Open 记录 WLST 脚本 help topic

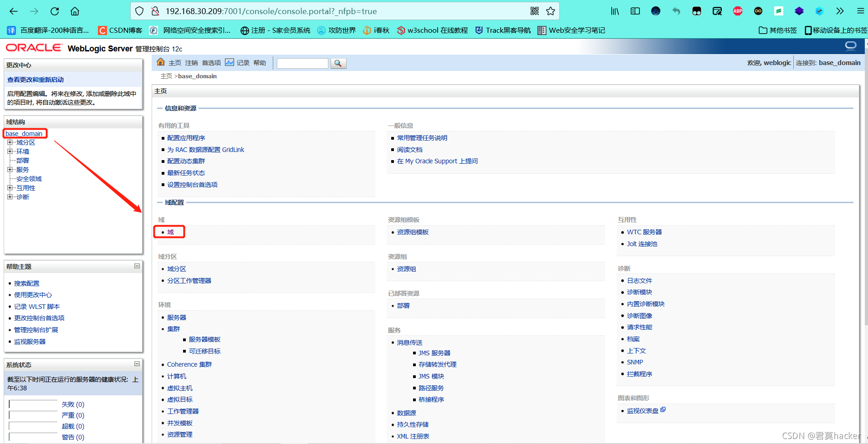point(37,307)
